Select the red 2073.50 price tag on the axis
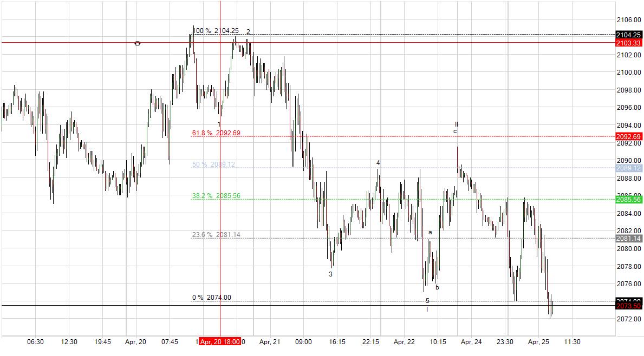This screenshot has width=644, height=356. [628, 306]
